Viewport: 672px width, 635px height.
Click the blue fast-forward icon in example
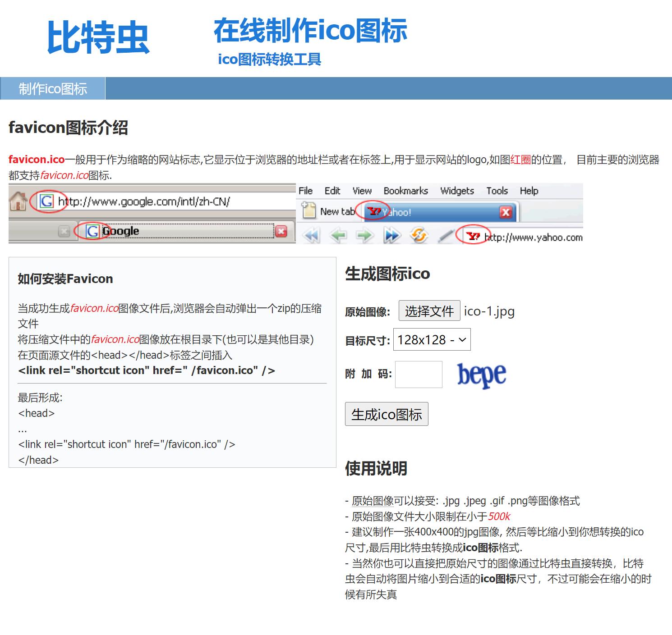coord(392,235)
